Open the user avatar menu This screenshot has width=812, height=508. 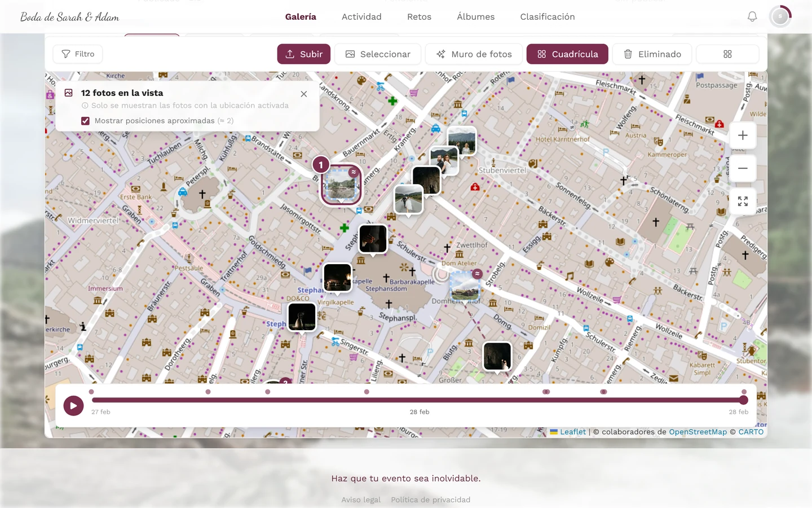click(x=780, y=17)
